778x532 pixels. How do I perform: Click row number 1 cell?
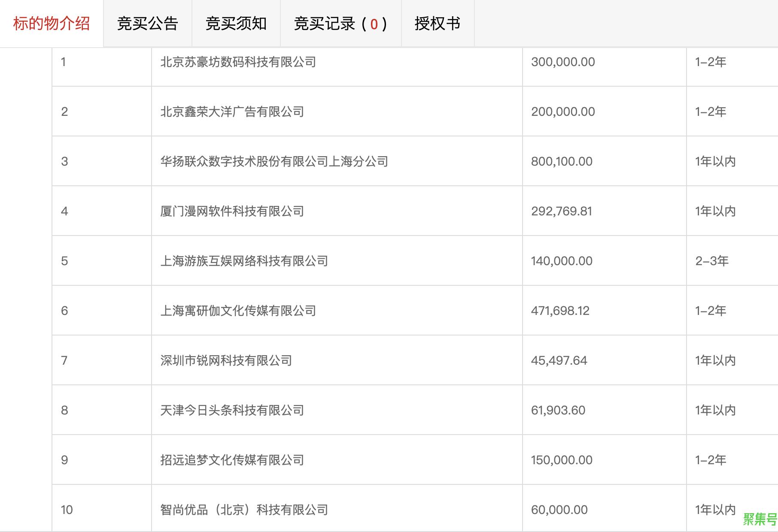[102, 66]
